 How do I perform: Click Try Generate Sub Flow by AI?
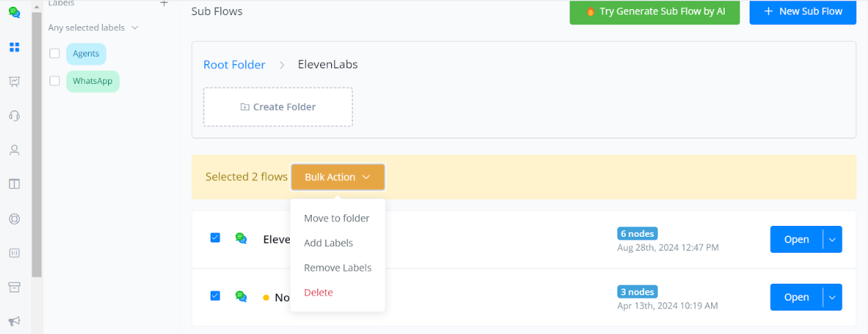click(x=654, y=12)
